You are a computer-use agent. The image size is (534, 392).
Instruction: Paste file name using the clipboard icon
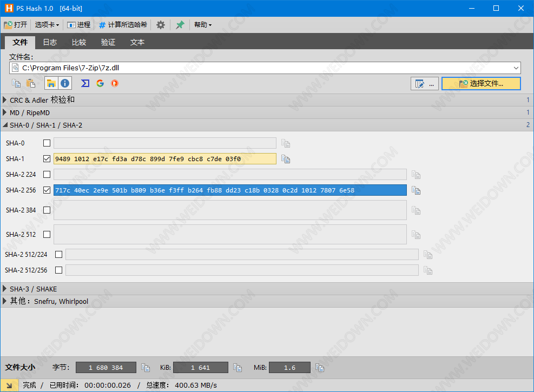pos(31,83)
